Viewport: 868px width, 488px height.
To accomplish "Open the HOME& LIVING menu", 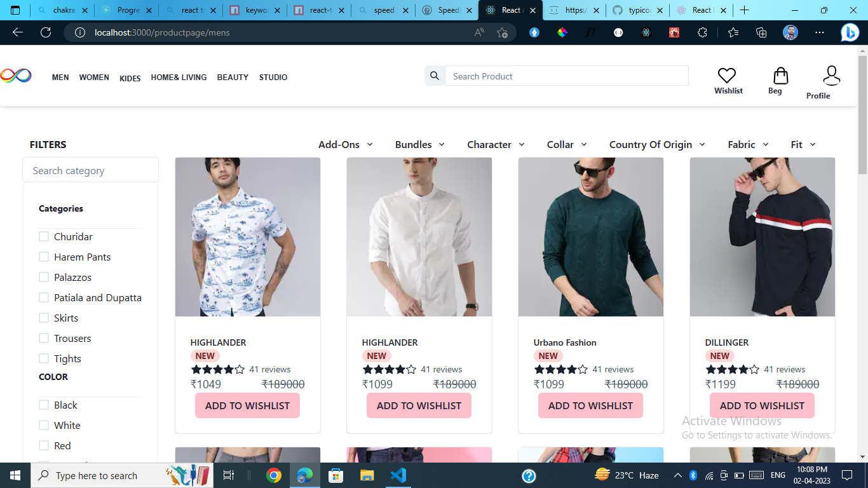I will tap(179, 77).
